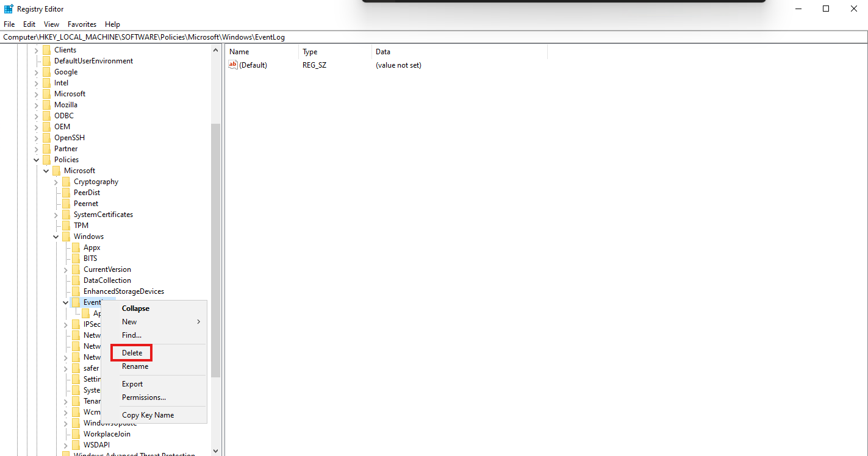Click the Cryptography key folder icon
868x456 pixels.
coord(66,182)
